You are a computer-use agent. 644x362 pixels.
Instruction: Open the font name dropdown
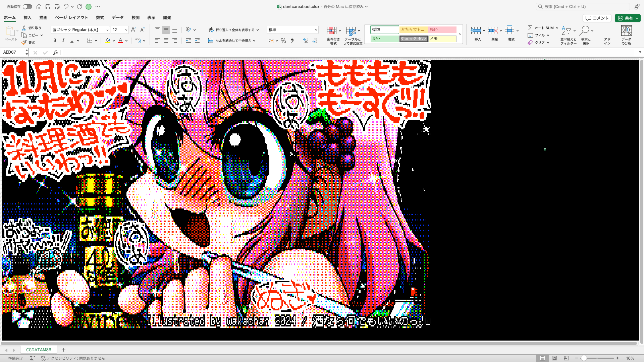107,30
